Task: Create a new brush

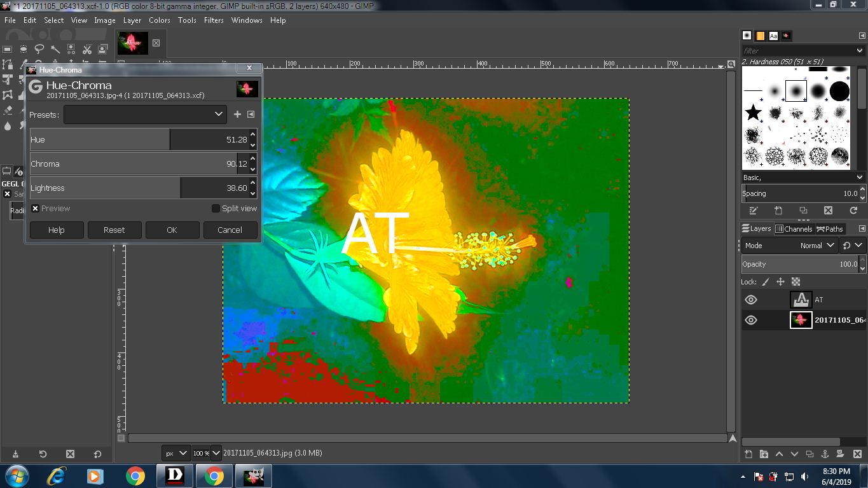Action: [778, 211]
